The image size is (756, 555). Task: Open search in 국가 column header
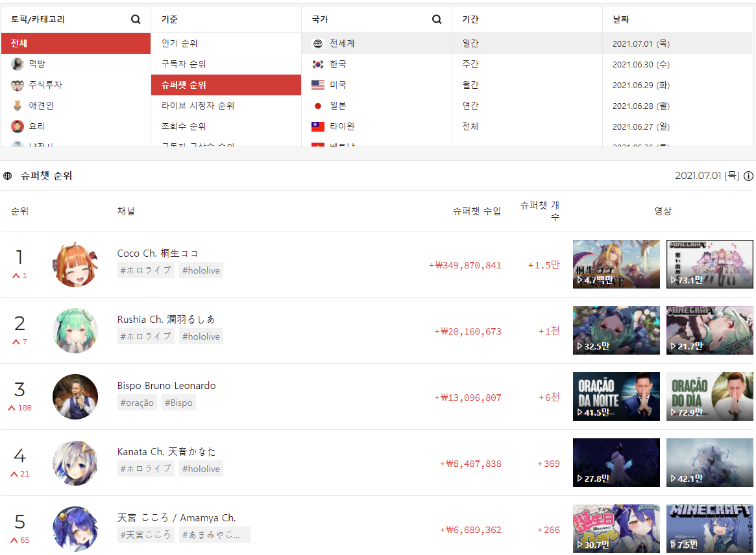[x=436, y=19]
